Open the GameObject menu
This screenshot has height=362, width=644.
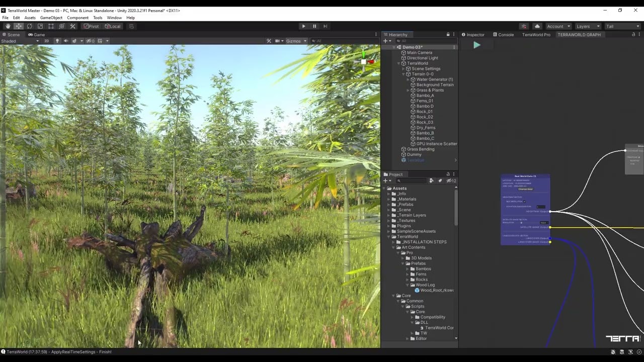[x=51, y=18]
